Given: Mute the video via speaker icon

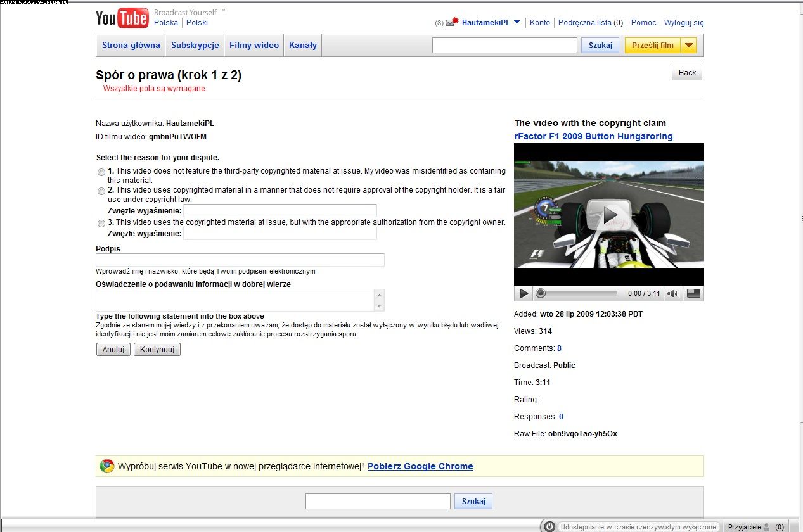Looking at the screenshot, I should click(x=674, y=293).
